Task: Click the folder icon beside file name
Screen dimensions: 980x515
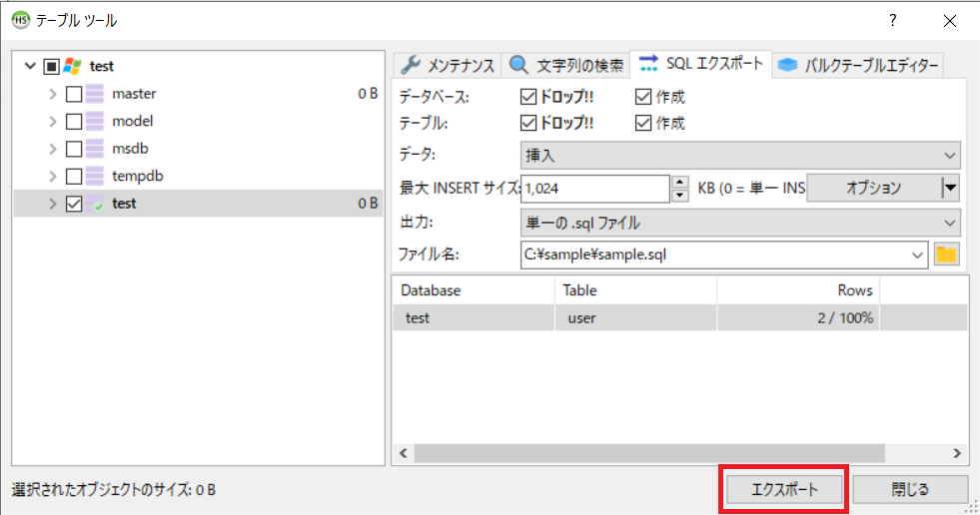Action: pos(945,255)
